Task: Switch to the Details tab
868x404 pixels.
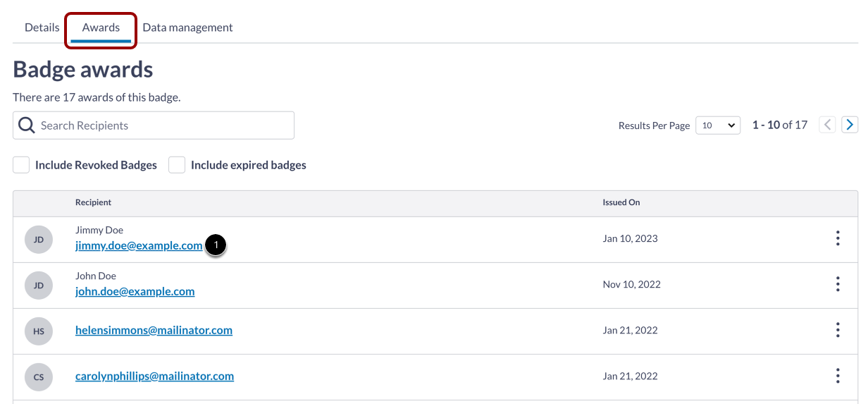Action: tap(42, 27)
